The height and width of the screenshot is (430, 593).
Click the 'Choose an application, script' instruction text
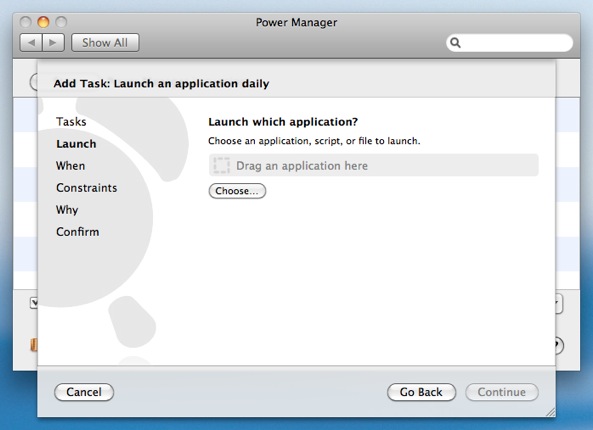314,141
